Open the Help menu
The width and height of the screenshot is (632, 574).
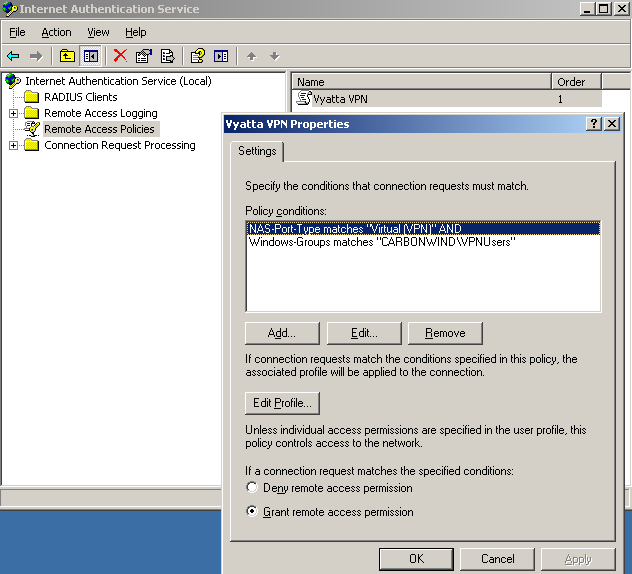coord(135,32)
